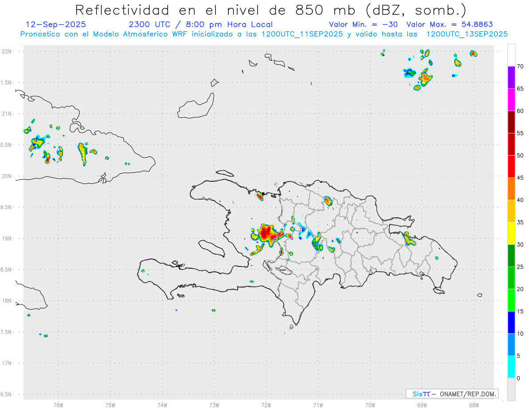The width and height of the screenshot is (532, 411).
Task: Pick the yellow 30–35 dBZ color band
Action: click(x=511, y=233)
